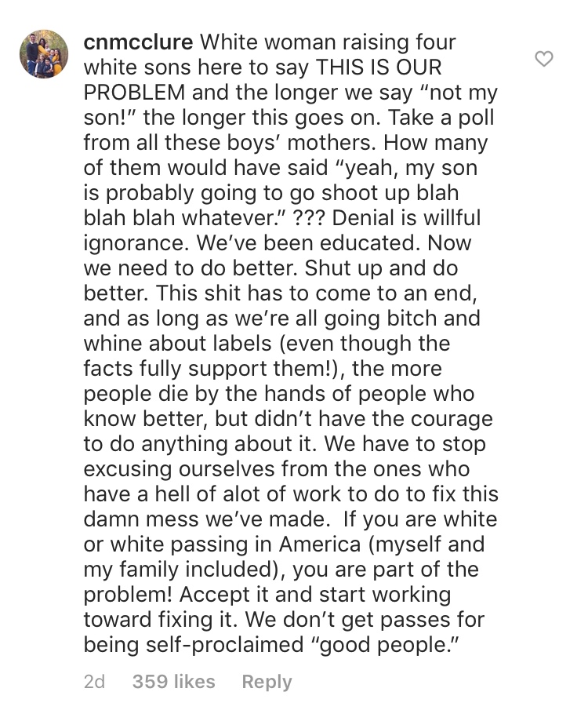The width and height of the screenshot is (588, 721).
Task: Click the text "Denial is willful ignorance"
Action: (282, 231)
